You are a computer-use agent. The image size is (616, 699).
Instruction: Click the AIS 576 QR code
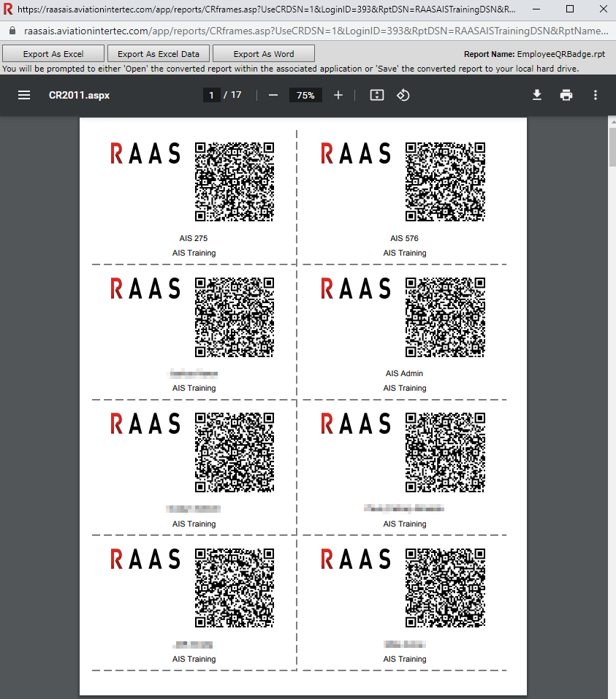point(445,182)
